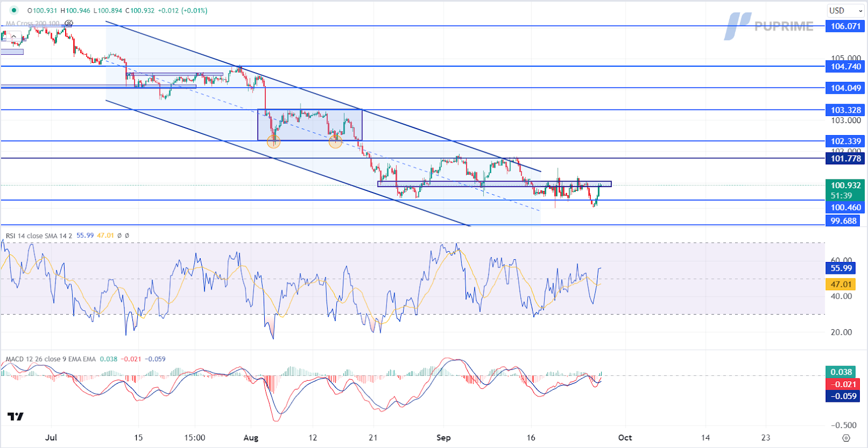Click the Sep label on the time axis
This screenshot has width=868, height=448.
(x=443, y=438)
